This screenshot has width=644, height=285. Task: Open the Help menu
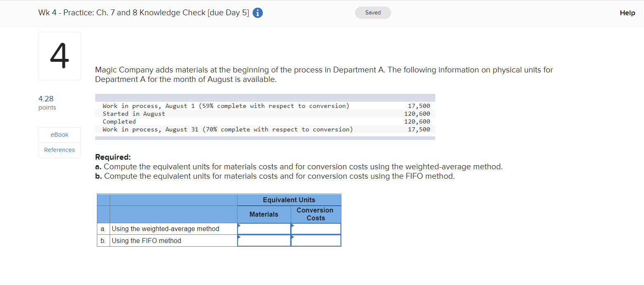click(x=627, y=13)
